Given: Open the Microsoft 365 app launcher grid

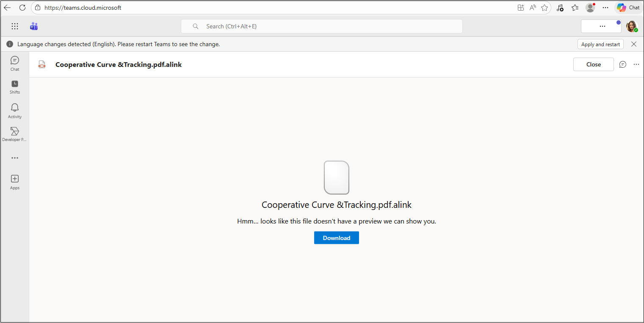Looking at the screenshot, I should (15, 26).
